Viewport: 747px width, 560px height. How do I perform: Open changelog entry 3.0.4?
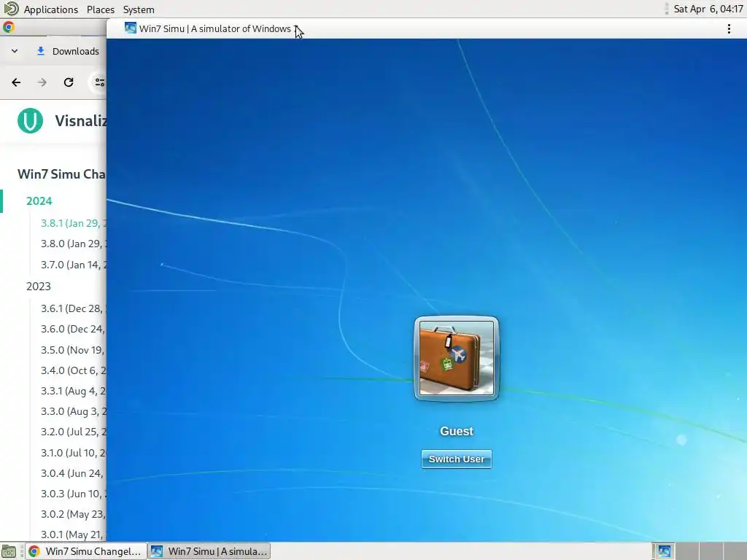(x=74, y=473)
